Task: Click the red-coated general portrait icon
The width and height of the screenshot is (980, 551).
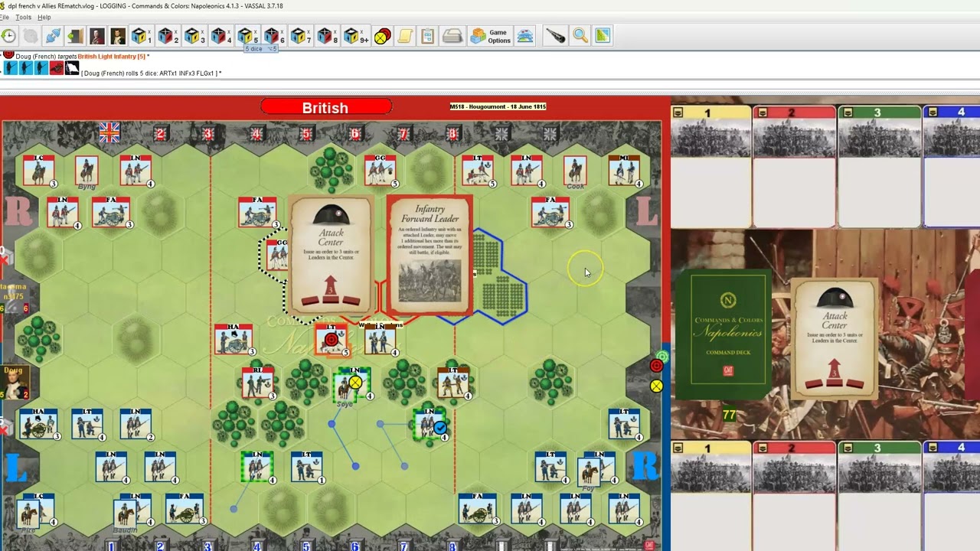Action: click(x=96, y=36)
